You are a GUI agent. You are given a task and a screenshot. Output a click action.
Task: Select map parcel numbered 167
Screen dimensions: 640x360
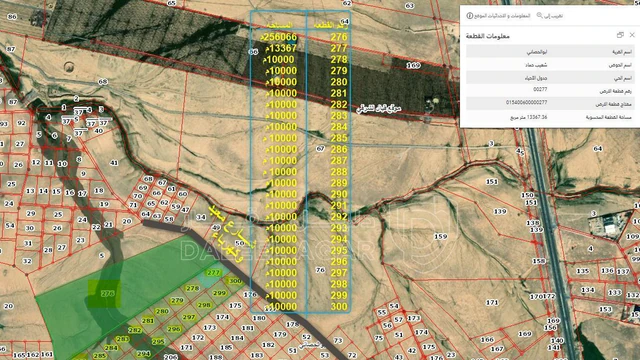coord(497,349)
